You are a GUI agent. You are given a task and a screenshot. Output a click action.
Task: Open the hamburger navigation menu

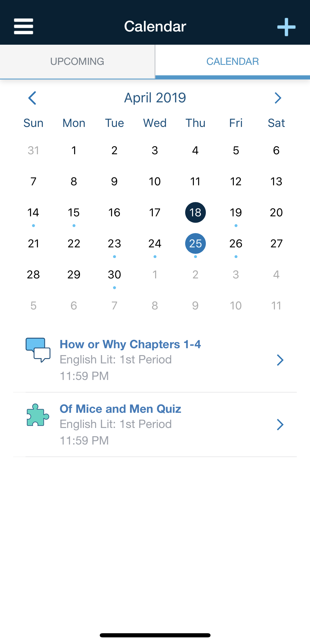(24, 26)
